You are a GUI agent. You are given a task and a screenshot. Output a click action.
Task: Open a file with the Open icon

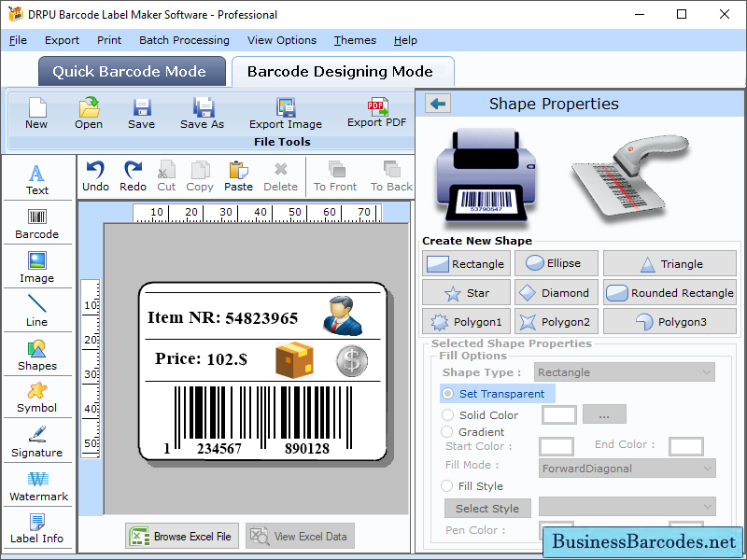89,107
